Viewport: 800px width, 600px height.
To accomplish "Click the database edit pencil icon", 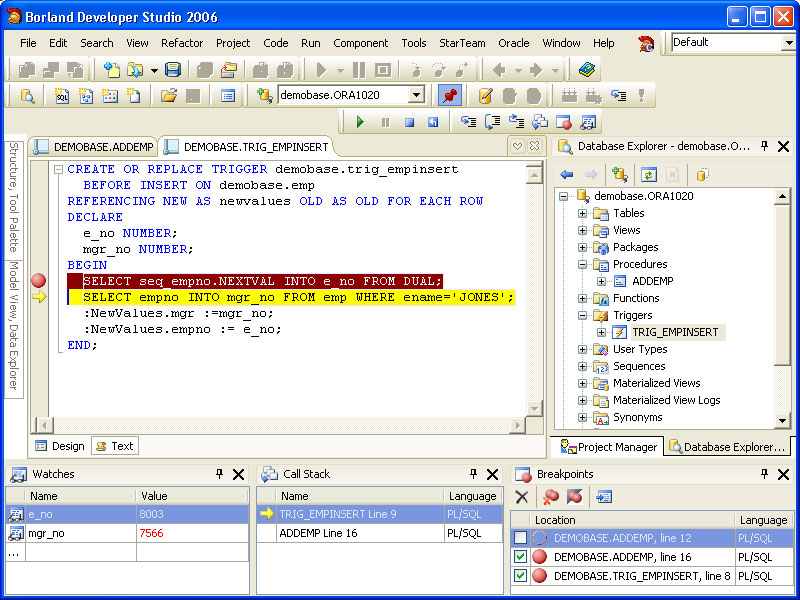I will [x=486, y=95].
